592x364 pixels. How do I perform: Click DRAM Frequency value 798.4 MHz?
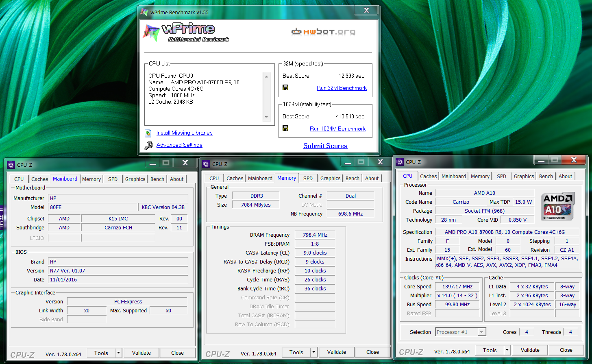(x=315, y=235)
